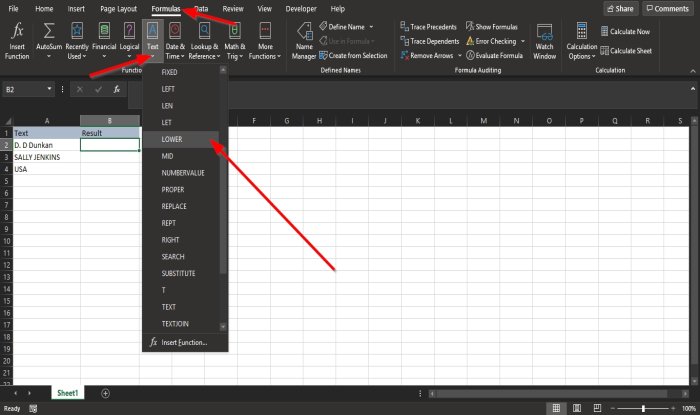
Task: Select Normal view in status bar
Action: [556, 408]
